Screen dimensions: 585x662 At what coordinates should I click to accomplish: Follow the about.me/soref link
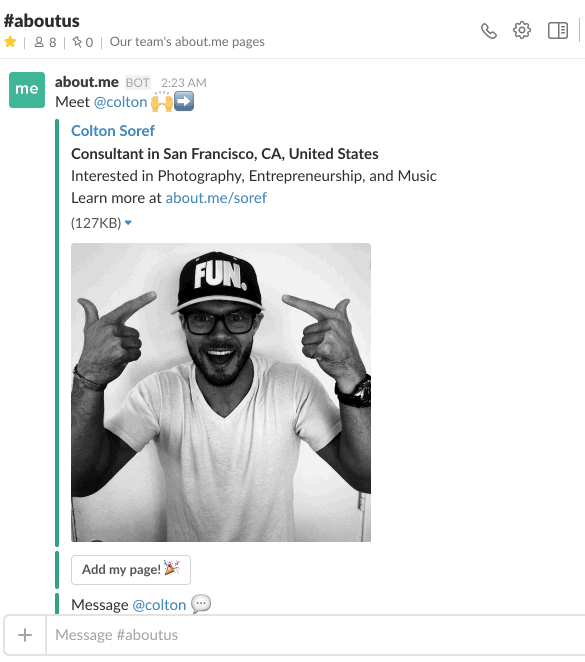[216, 198]
